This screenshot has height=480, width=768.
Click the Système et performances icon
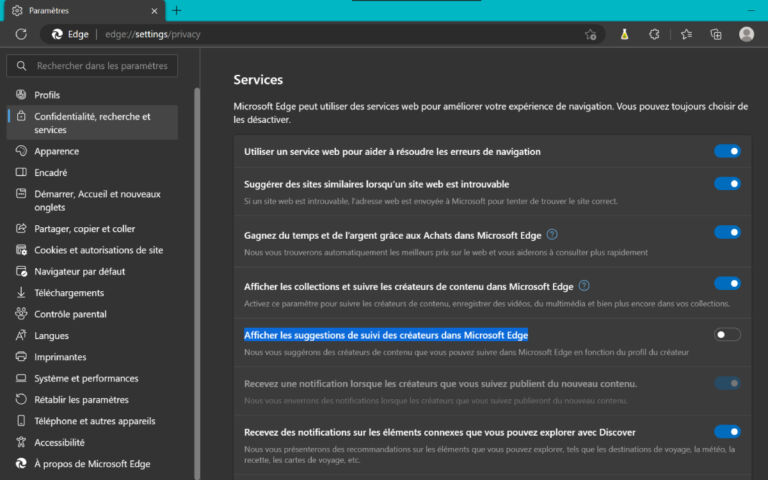[21, 378]
